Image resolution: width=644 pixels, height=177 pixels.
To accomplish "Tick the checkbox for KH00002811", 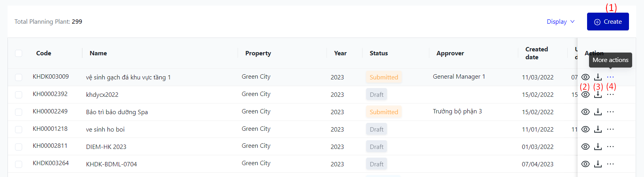I will [x=19, y=147].
